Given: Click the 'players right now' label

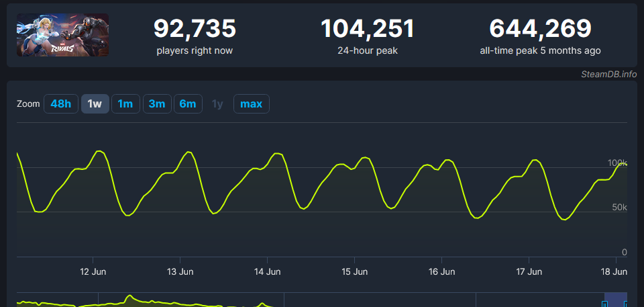Looking at the screenshot, I should click(x=195, y=51).
